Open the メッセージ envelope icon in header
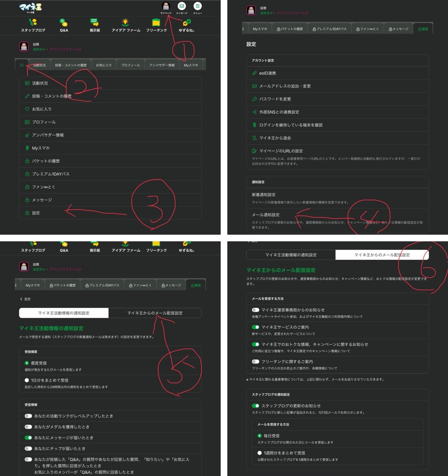Viewport: 448px width, 476px height. tap(182, 6)
